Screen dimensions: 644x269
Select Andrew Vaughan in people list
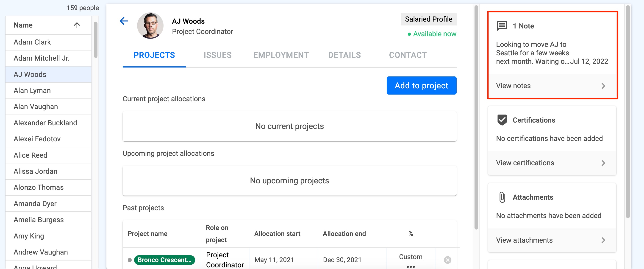[x=48, y=252]
